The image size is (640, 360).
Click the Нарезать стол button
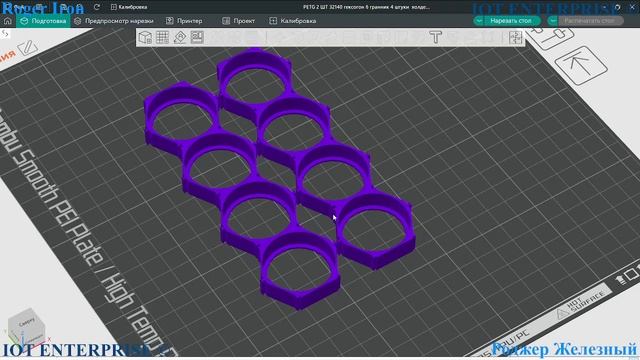click(511, 20)
